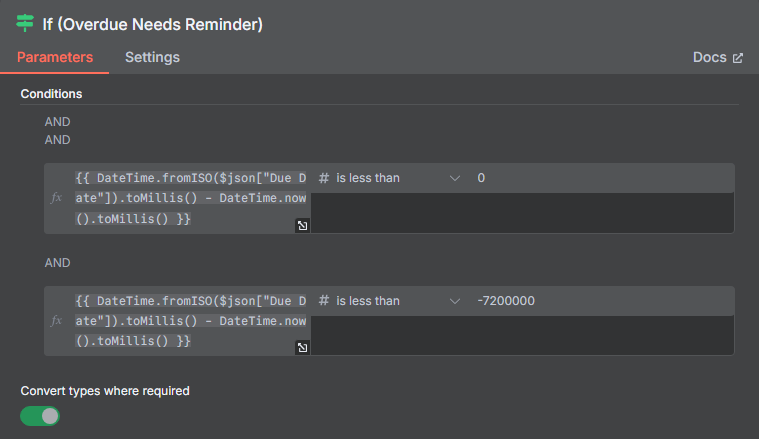Toggle Convert types where required switch

[x=40, y=416]
